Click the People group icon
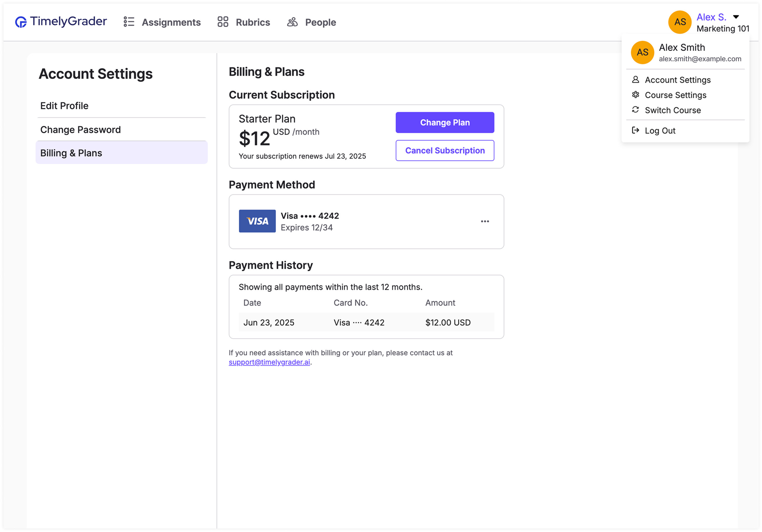This screenshot has height=532, width=762. click(292, 22)
